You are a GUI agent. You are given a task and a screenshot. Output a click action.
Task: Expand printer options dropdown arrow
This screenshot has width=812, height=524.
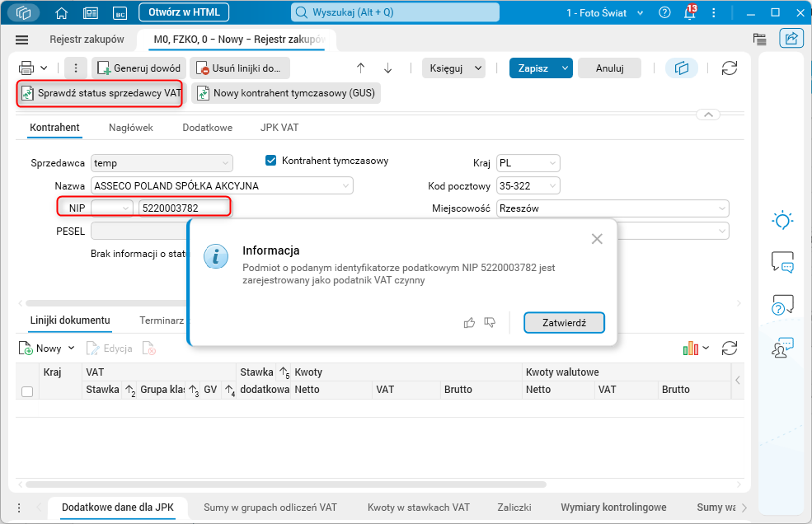[x=44, y=68]
